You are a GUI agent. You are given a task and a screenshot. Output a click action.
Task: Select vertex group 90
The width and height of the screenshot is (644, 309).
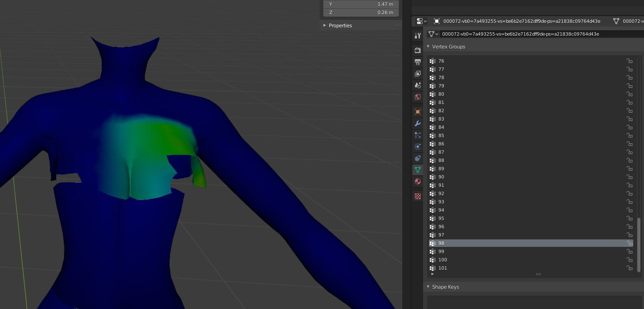pyautogui.click(x=531, y=177)
